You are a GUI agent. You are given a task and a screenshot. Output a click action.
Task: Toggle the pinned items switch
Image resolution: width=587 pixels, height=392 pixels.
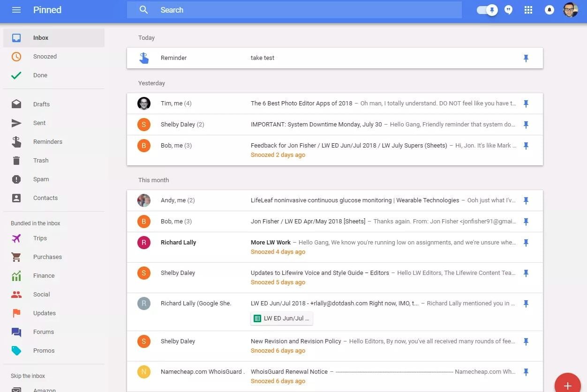[487, 10]
